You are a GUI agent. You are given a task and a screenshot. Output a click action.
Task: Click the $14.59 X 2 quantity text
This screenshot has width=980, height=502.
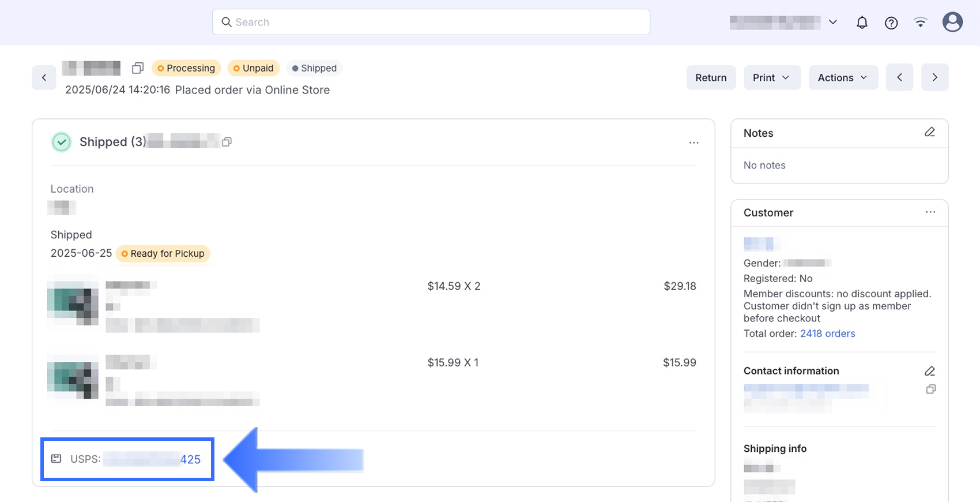pyautogui.click(x=454, y=286)
